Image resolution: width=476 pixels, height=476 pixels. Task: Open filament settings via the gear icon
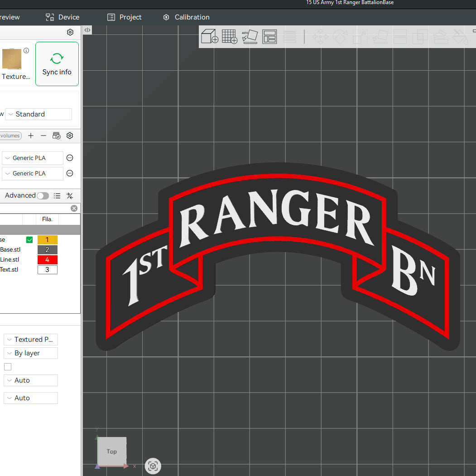(70, 136)
